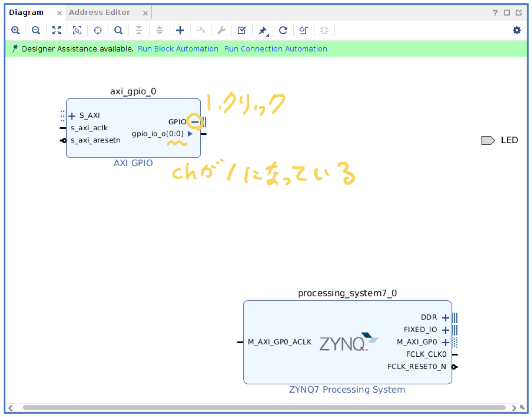
Task: Close the Address Editor tab
Action: click(x=145, y=13)
